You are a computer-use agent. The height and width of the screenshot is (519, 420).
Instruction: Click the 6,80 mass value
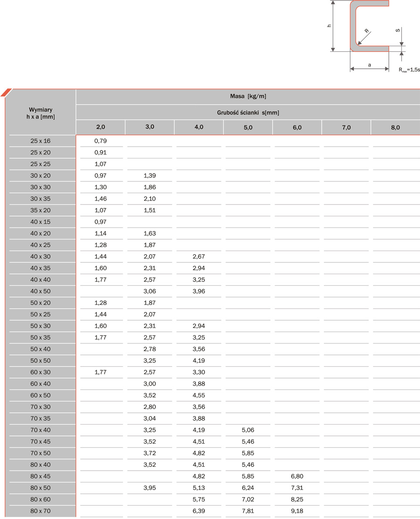pyautogui.click(x=297, y=477)
